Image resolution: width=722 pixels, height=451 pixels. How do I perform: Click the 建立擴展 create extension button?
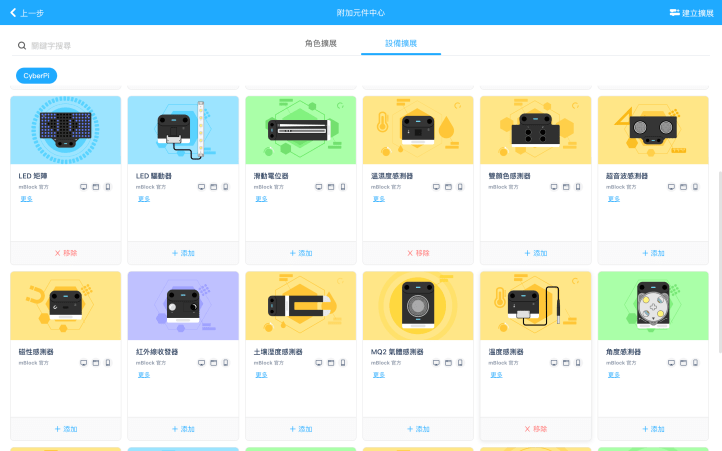coord(692,13)
